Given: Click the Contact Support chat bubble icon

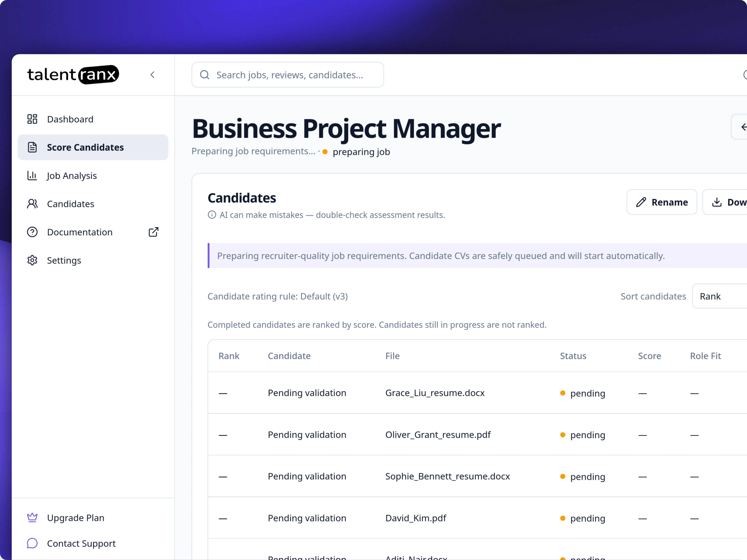Looking at the screenshot, I should point(32,543).
